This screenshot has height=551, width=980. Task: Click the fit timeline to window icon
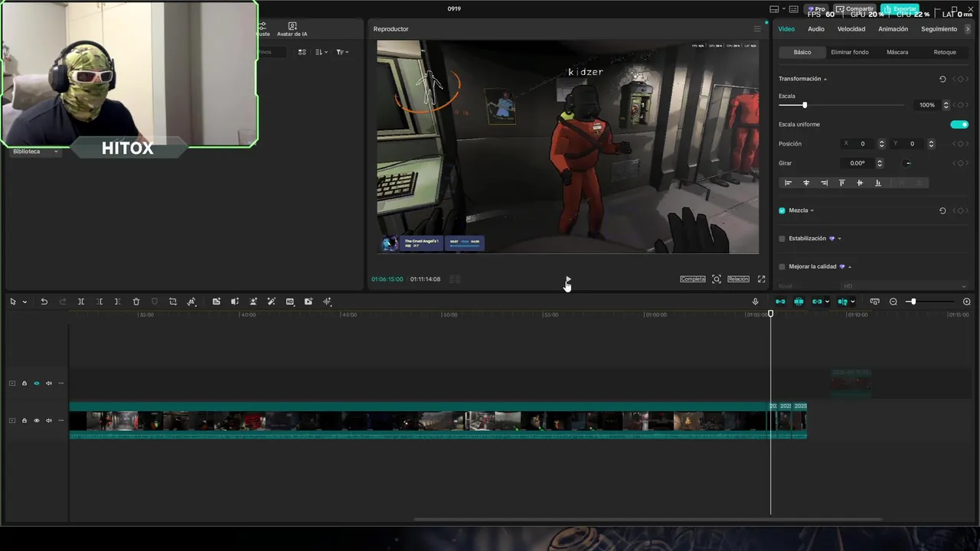(874, 302)
